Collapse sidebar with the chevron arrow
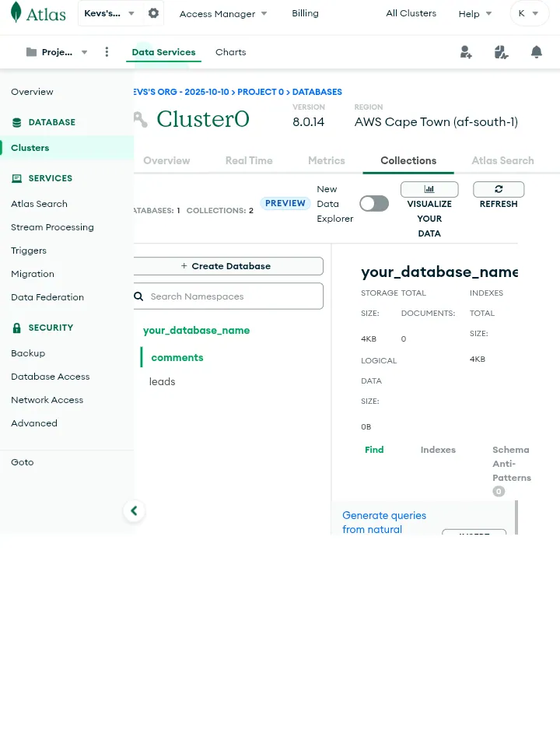Screen dimensions: 560x740 134,510
